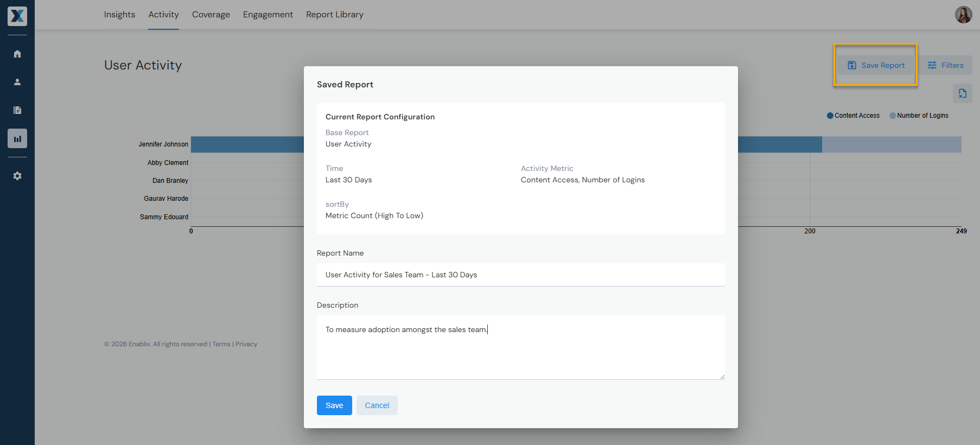Click the Gaurav Harode chart label
Image resolution: width=980 pixels, height=445 pixels.
click(166, 199)
